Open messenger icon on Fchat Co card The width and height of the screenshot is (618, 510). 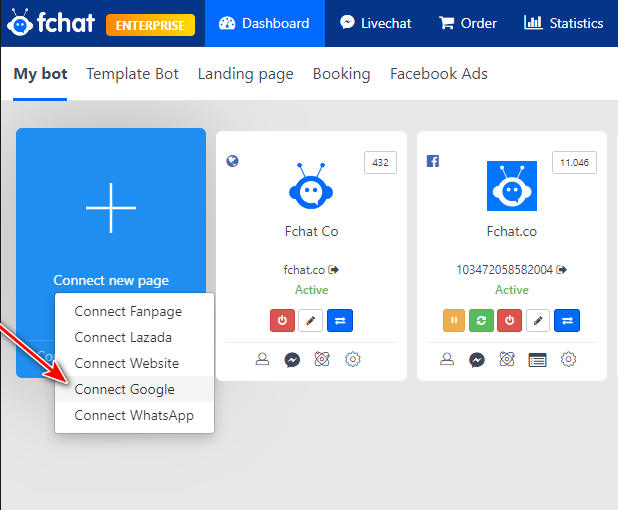coord(292,359)
